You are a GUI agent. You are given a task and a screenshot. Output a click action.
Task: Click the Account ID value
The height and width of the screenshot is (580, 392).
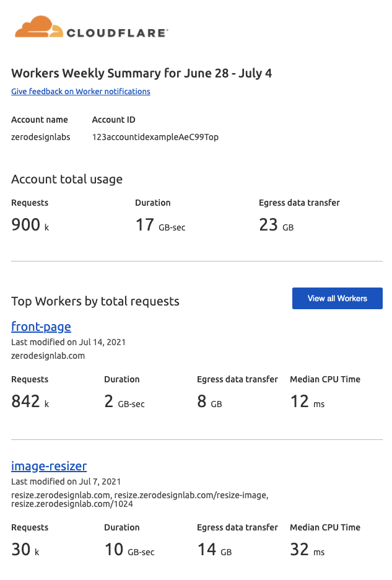tap(154, 137)
